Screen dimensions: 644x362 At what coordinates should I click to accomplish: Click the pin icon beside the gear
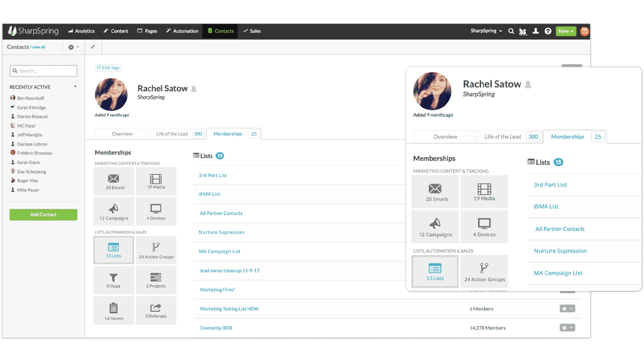93,47
